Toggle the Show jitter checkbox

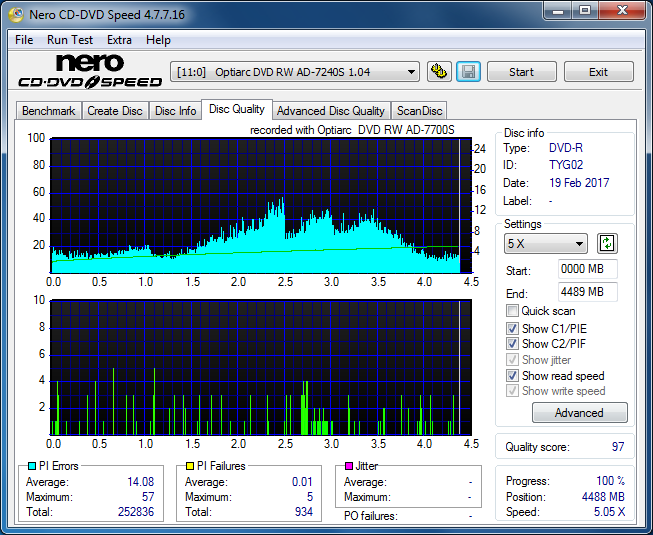coord(512,360)
